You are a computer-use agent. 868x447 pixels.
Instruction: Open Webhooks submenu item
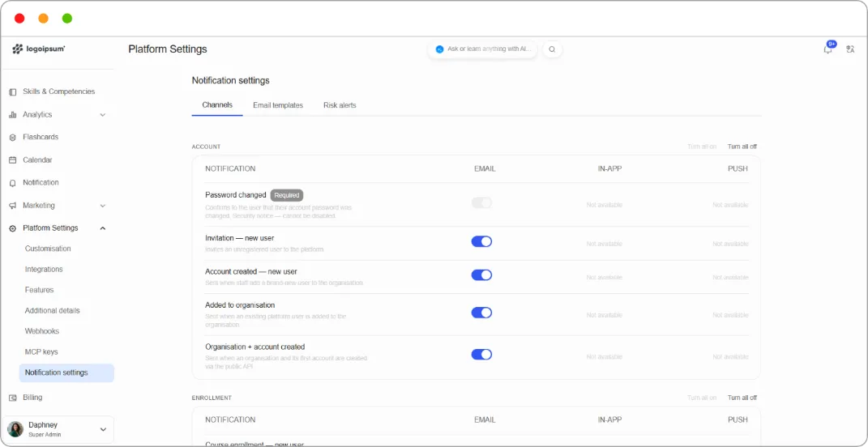point(42,331)
